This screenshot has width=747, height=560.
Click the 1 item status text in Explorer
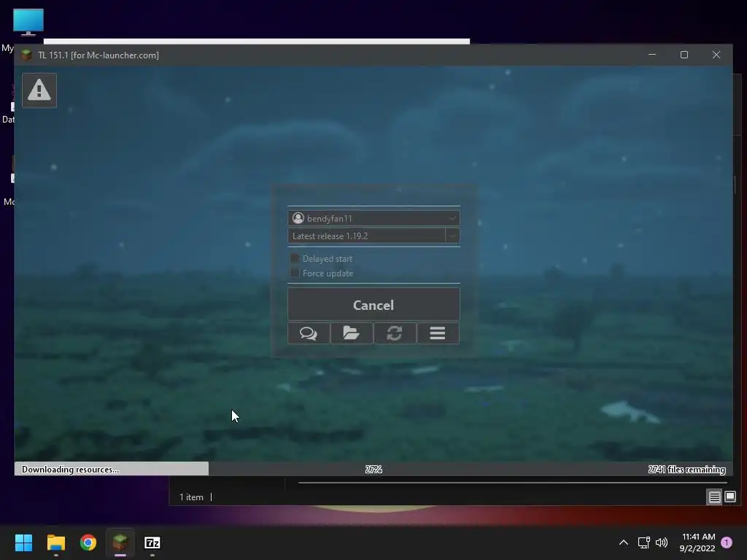pyautogui.click(x=191, y=497)
